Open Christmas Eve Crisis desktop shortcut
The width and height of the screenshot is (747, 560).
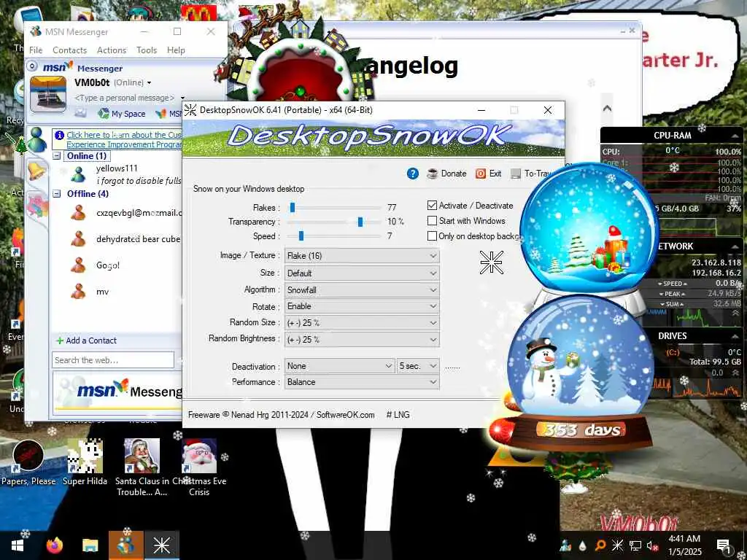point(199,467)
